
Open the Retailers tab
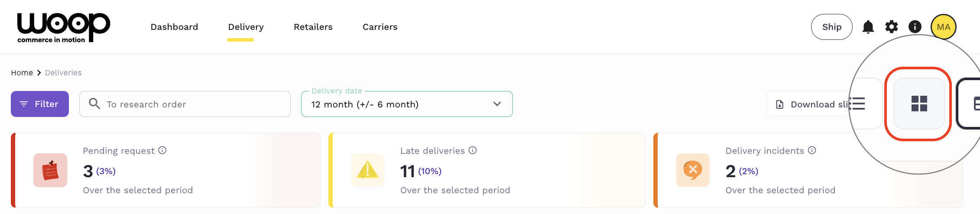point(313,27)
